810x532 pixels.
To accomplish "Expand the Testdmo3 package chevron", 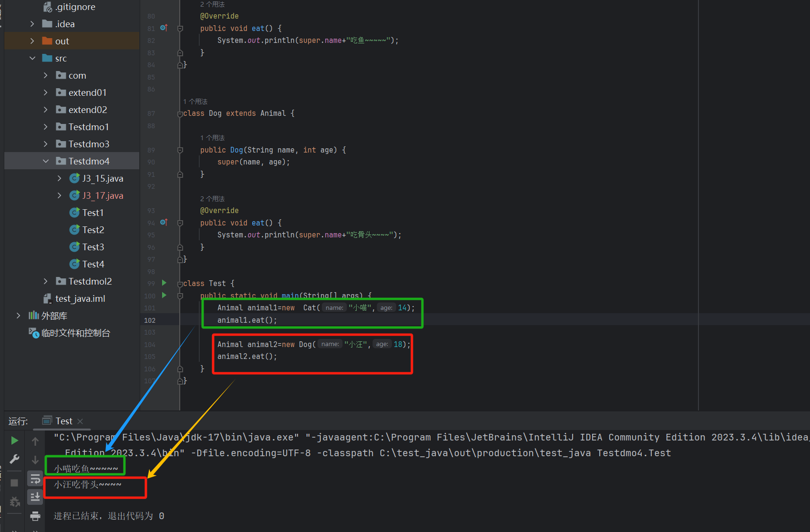I will pos(45,144).
